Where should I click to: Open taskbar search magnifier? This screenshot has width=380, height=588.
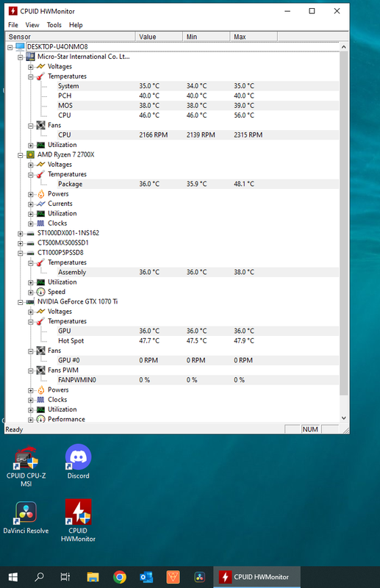click(39, 577)
